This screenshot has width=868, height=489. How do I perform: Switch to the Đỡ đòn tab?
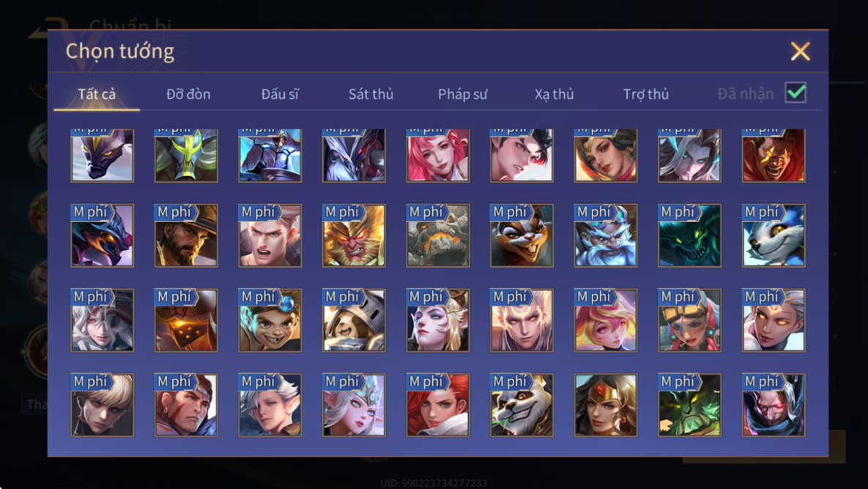[x=188, y=94]
